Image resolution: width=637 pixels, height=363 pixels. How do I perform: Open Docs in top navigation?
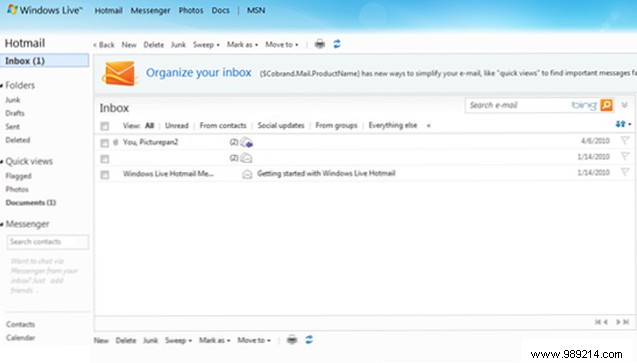221,11
